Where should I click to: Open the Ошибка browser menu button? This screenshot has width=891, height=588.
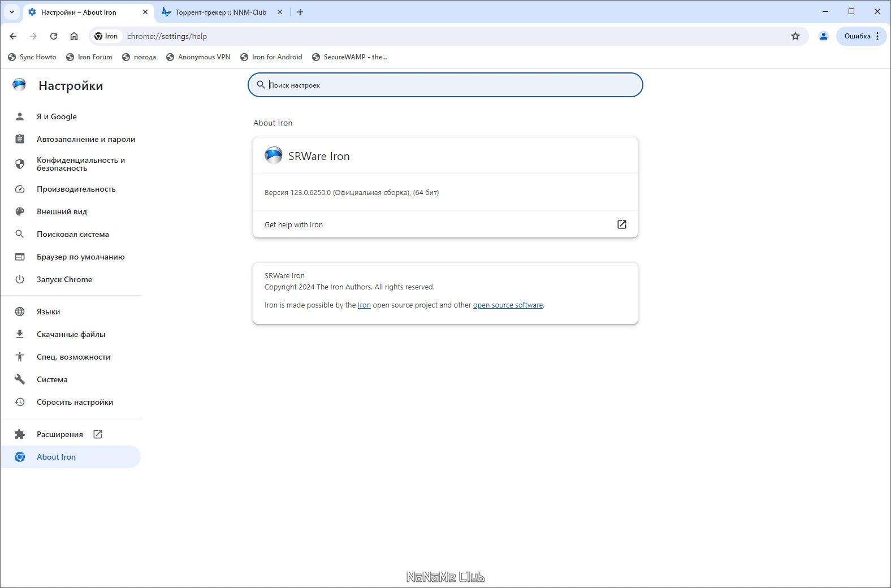tap(862, 36)
